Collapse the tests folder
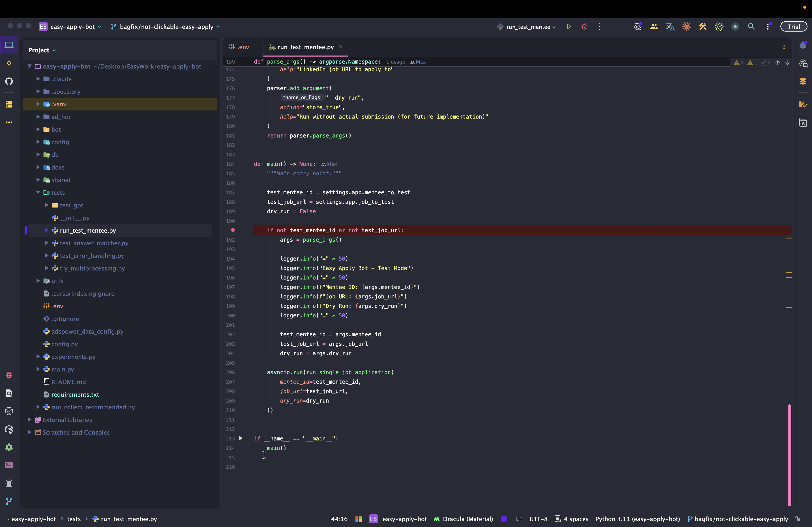Image resolution: width=812 pixels, height=527 pixels. click(38, 192)
